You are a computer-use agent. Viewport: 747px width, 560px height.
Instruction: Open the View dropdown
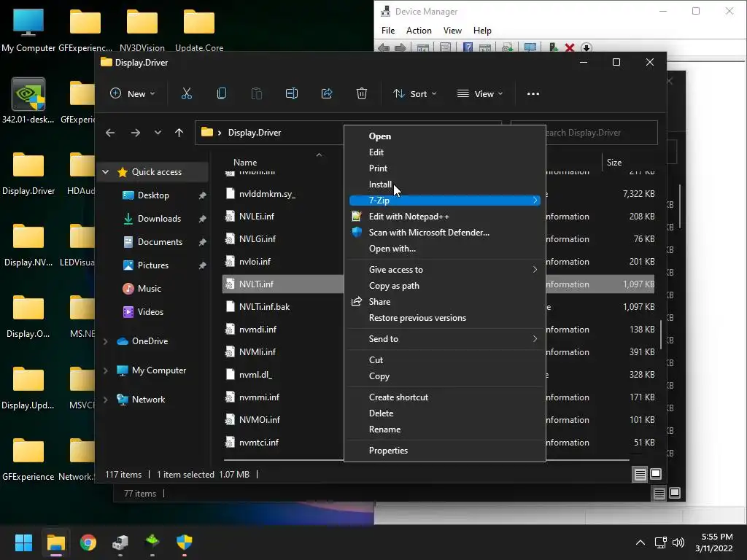click(x=480, y=94)
